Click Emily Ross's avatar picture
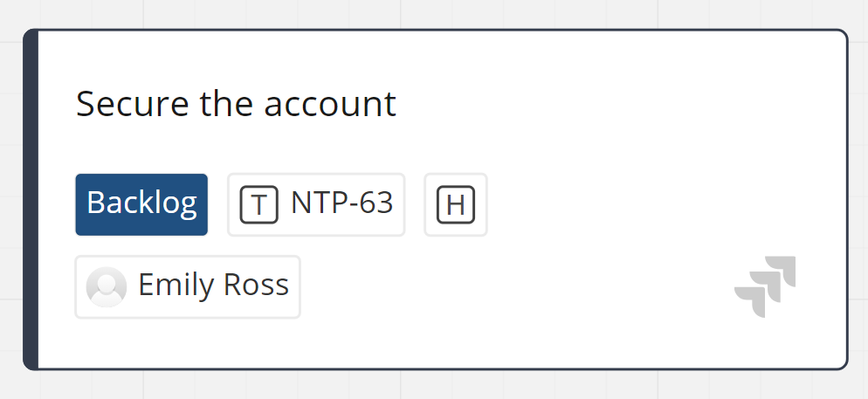The height and width of the screenshot is (399, 868). point(107,286)
